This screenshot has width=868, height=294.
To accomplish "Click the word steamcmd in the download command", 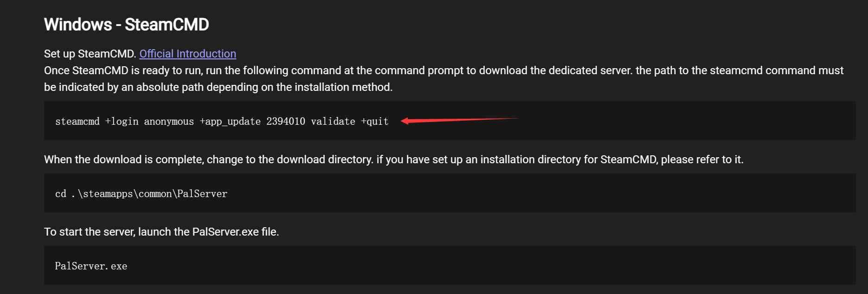I will point(77,121).
